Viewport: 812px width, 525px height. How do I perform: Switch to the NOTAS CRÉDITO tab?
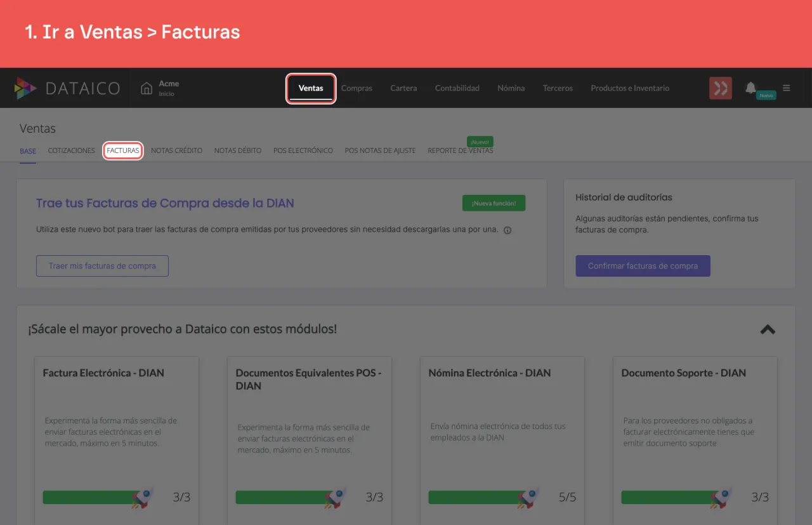(177, 151)
